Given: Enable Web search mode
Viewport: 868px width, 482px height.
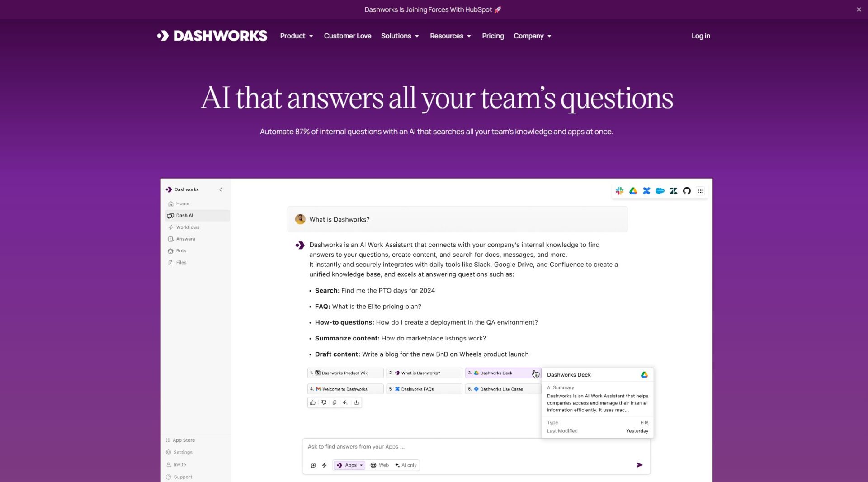Looking at the screenshot, I should (x=380, y=465).
